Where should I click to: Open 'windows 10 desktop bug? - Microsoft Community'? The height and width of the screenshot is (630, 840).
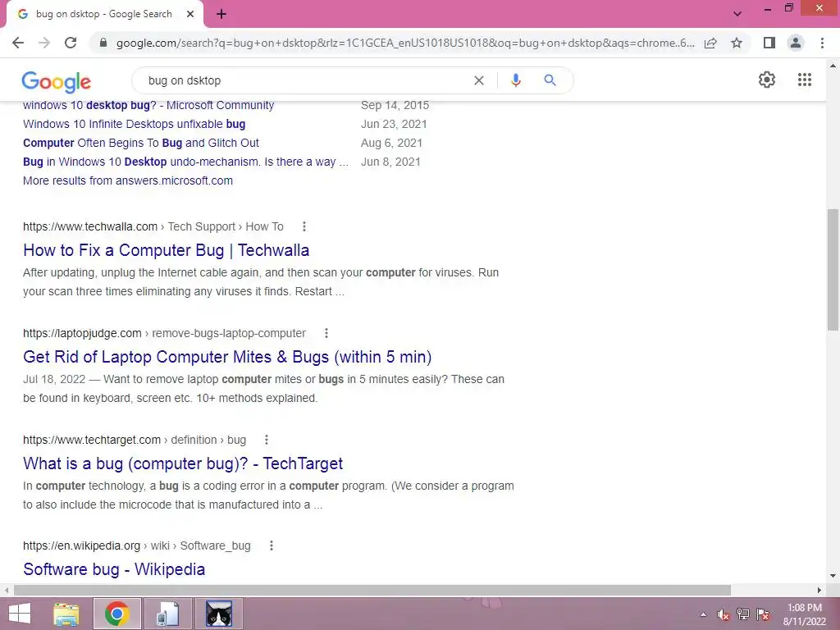[x=148, y=106]
